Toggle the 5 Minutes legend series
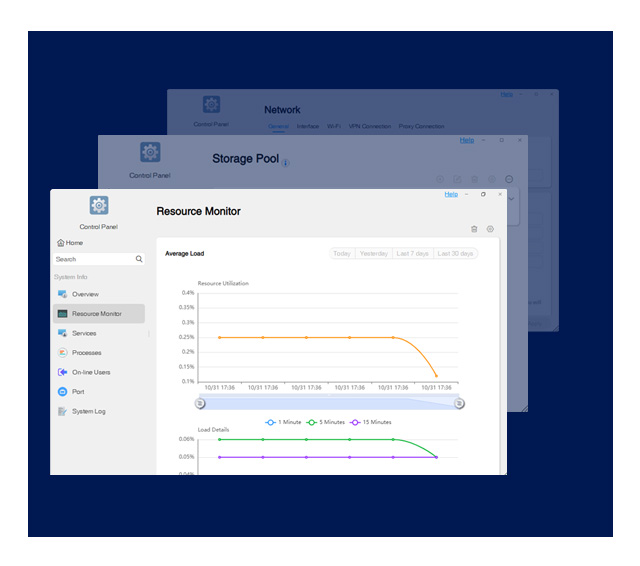The width and height of the screenshot is (640, 566). tap(326, 422)
